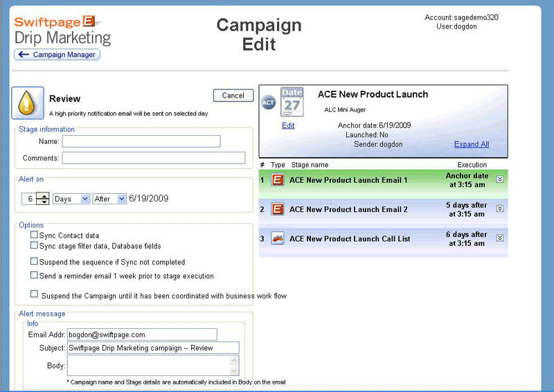This screenshot has height=392, width=554.
Task: Enable Send a reminder email 1 week prior
Action: coord(34,275)
